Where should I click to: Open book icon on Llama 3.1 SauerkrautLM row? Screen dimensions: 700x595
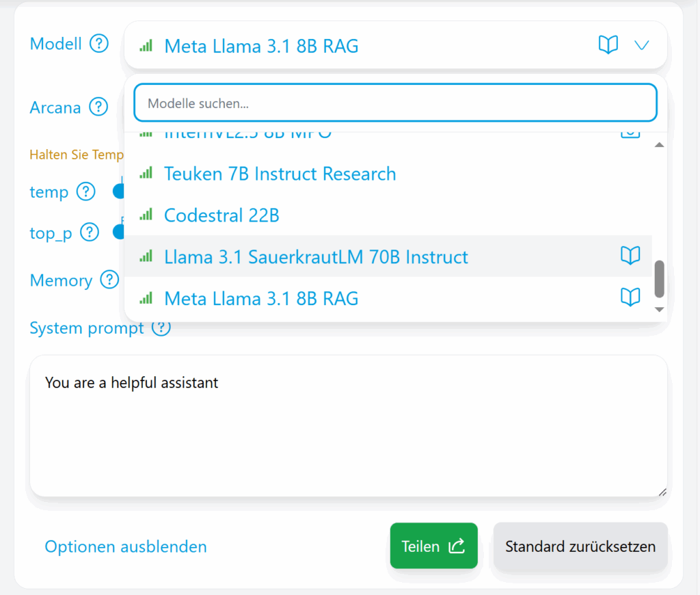(630, 256)
